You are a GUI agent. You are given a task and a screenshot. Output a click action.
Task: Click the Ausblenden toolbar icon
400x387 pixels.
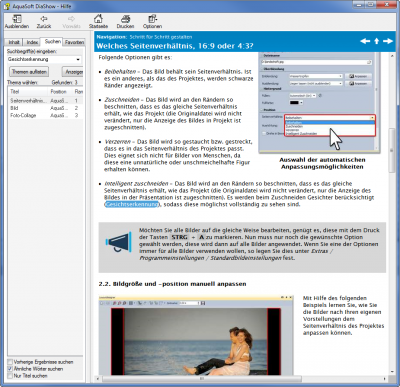tap(17, 19)
